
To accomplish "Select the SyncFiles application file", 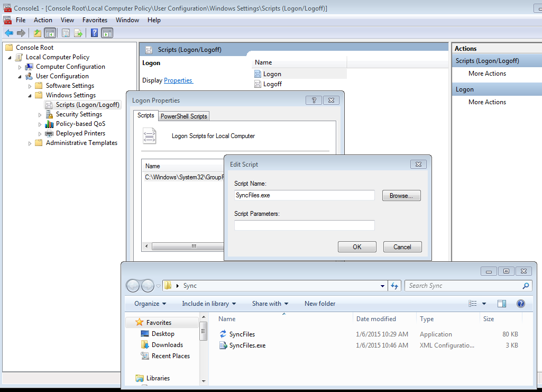I will click(x=242, y=334).
